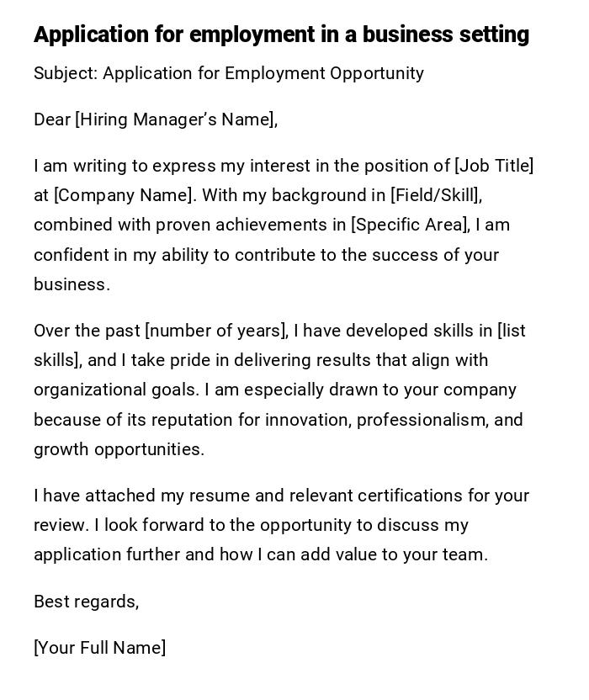The width and height of the screenshot is (589, 700).
Task: Click the [list skills] placeholder
Action: click(511, 331)
